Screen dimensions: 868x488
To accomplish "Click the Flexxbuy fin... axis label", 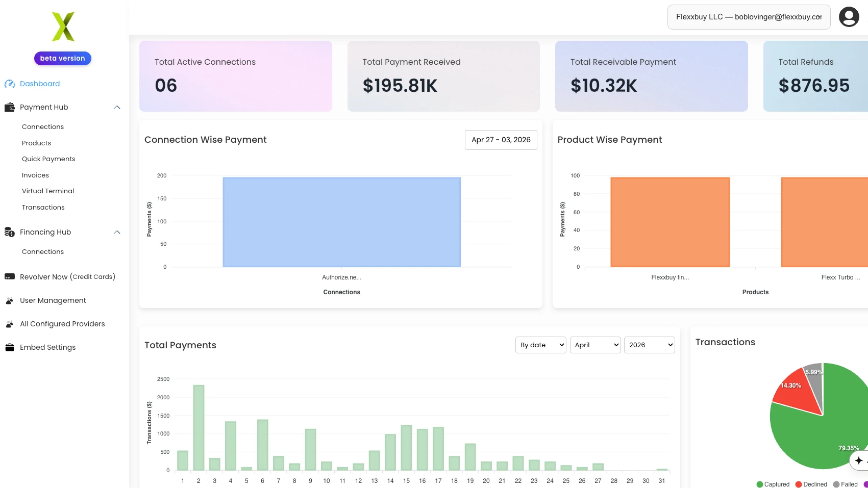I will click(x=670, y=277).
